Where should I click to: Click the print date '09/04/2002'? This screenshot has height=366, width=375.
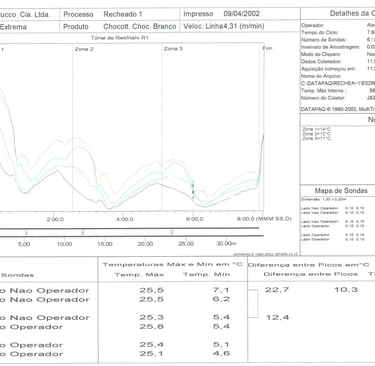(x=241, y=14)
